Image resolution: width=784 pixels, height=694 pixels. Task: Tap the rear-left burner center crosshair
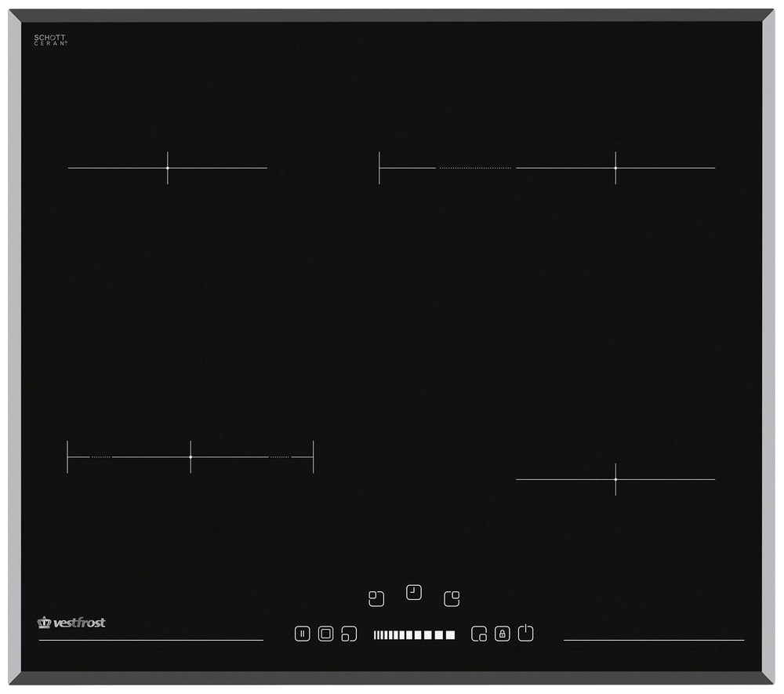tap(168, 168)
